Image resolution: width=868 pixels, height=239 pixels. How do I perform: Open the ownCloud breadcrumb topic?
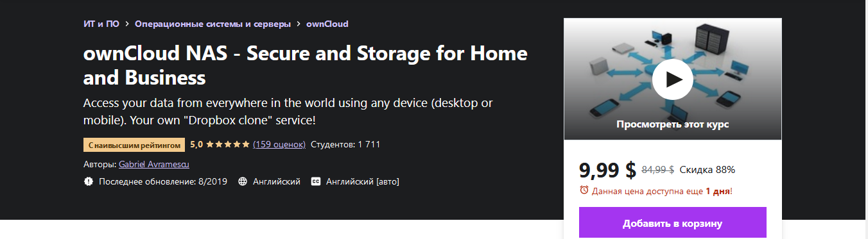327,24
